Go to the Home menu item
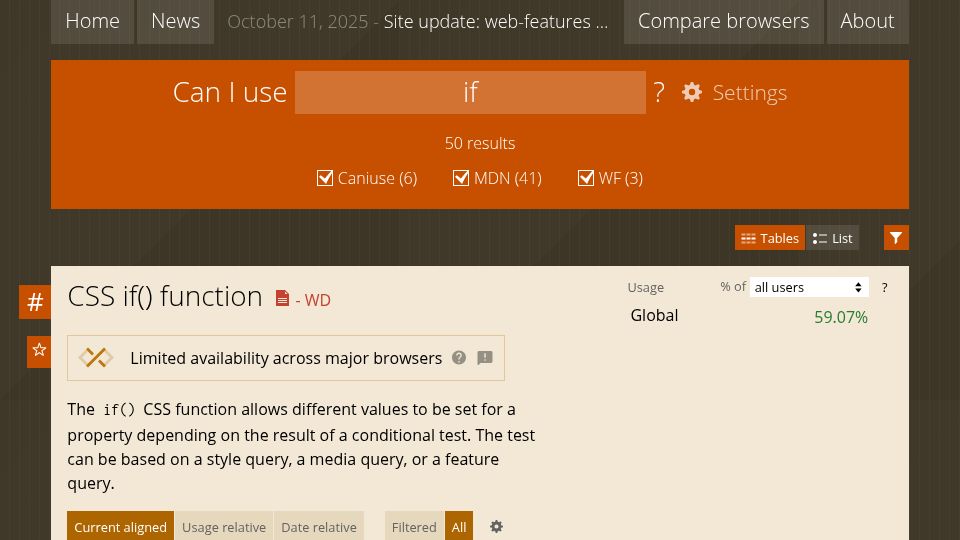Viewport: 960px width, 540px height. coord(92,21)
